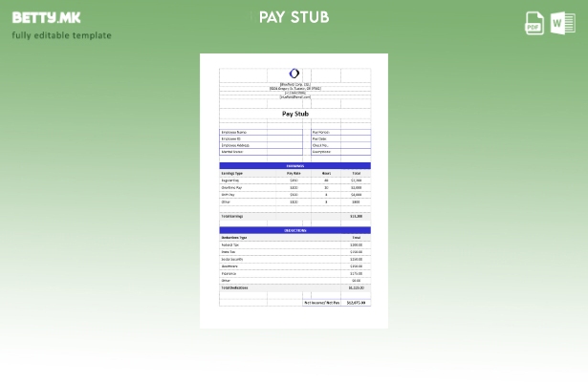Click the 'Pay Stub' title in document
Viewport: 588px width, 382px height.
[x=294, y=114]
